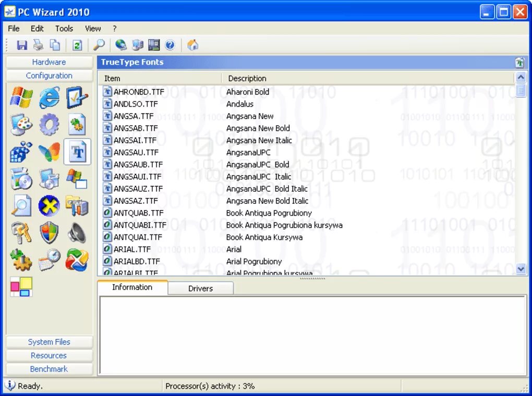Select the ARIAL.TTF row
Viewport: 532px width, 396px height.
307,249
